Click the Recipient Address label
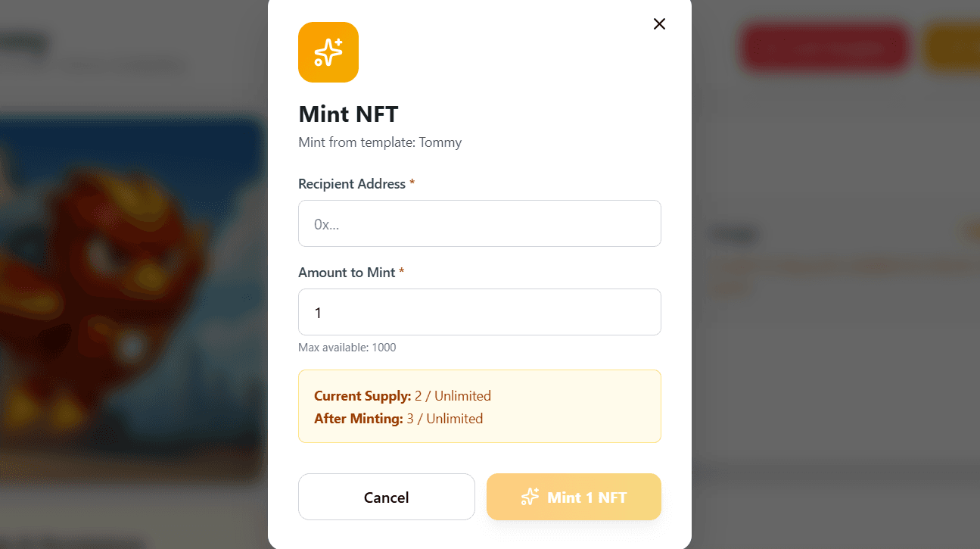980x549 pixels. pos(353,183)
